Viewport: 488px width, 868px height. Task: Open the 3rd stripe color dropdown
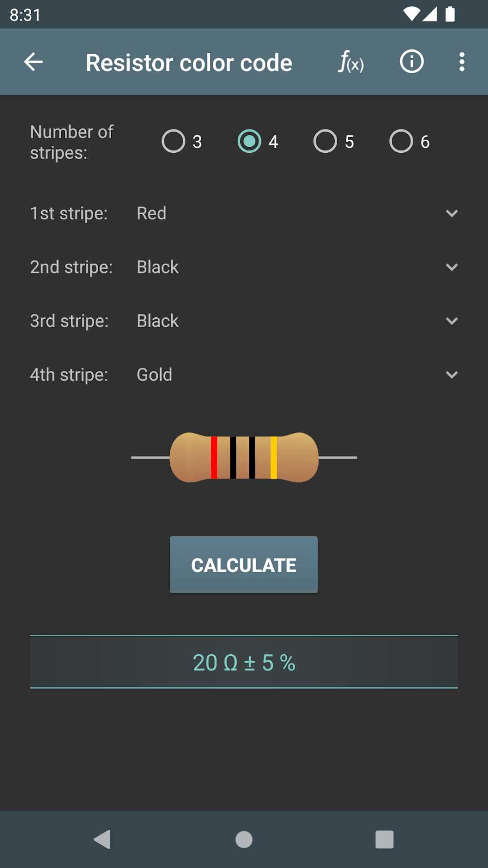[x=297, y=321]
